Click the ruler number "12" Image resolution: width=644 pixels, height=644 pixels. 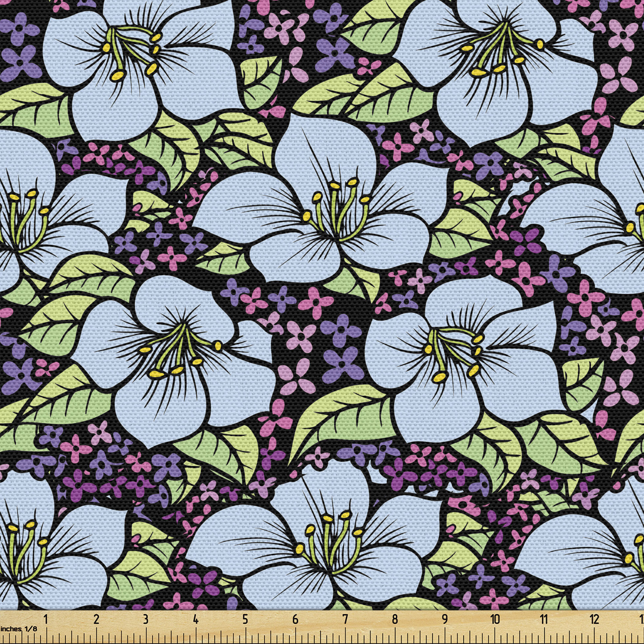(x=594, y=619)
